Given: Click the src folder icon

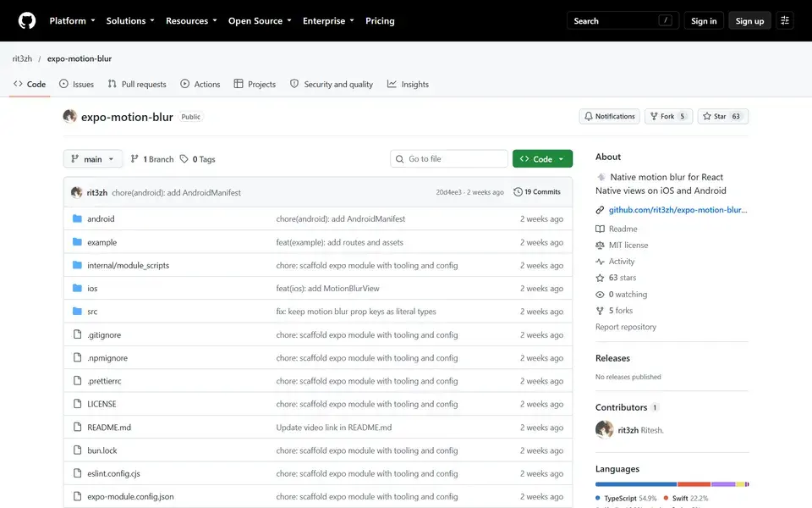Looking at the screenshot, I should 77,312.
